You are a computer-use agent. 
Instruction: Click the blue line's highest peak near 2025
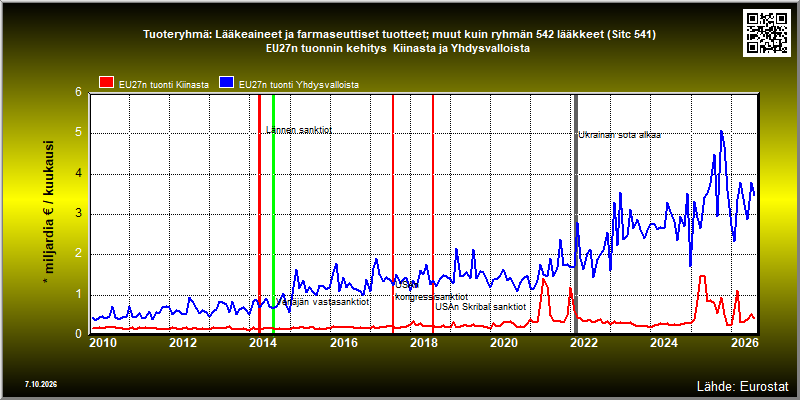point(721,132)
